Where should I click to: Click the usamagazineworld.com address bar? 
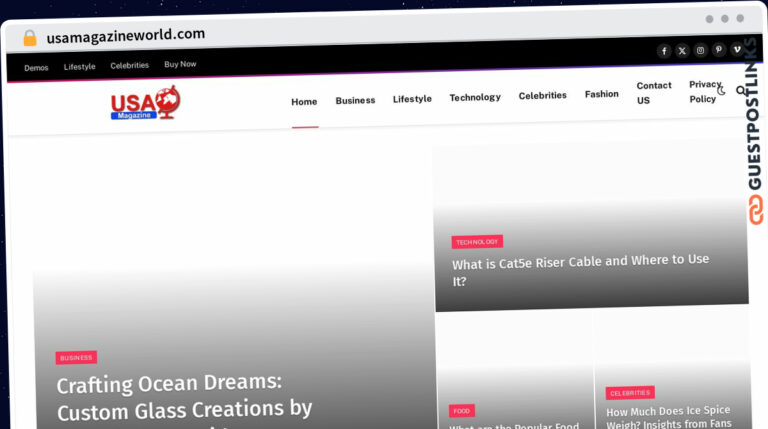[x=126, y=36]
